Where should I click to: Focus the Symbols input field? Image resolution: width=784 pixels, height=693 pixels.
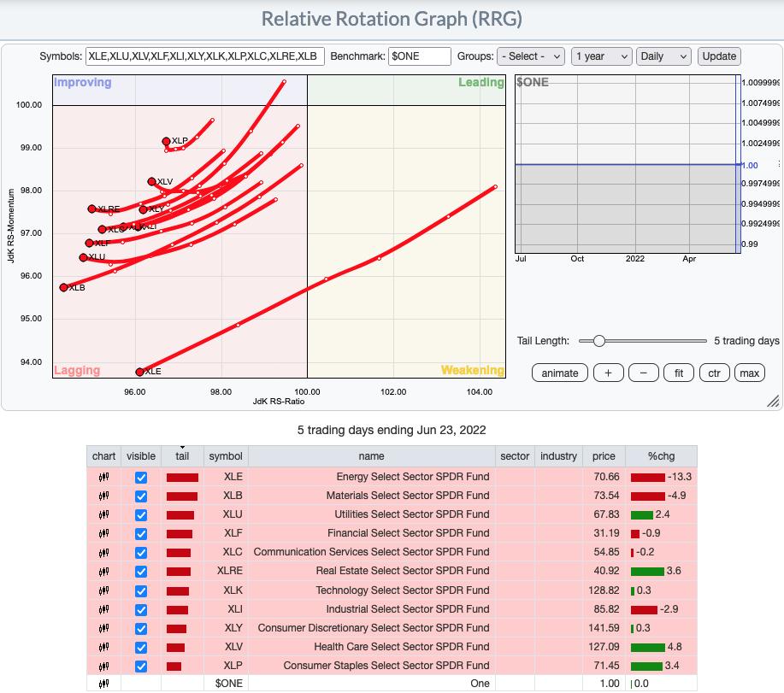pos(205,56)
